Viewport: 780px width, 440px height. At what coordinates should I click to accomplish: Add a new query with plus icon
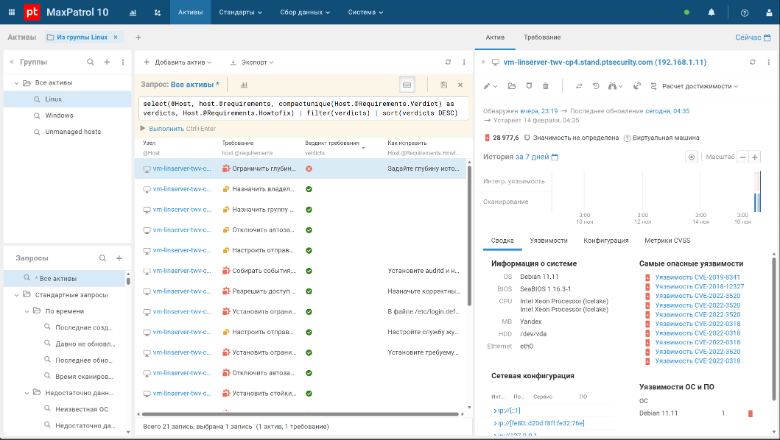point(119,258)
